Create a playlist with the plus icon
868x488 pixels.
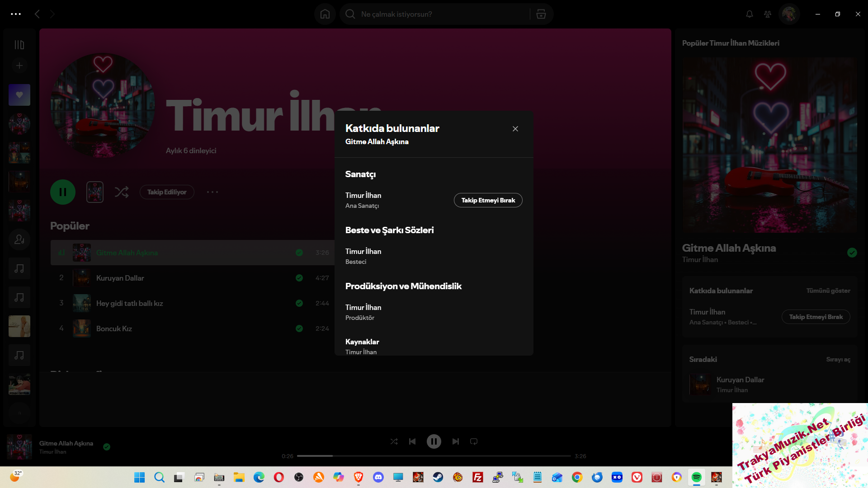click(x=19, y=66)
